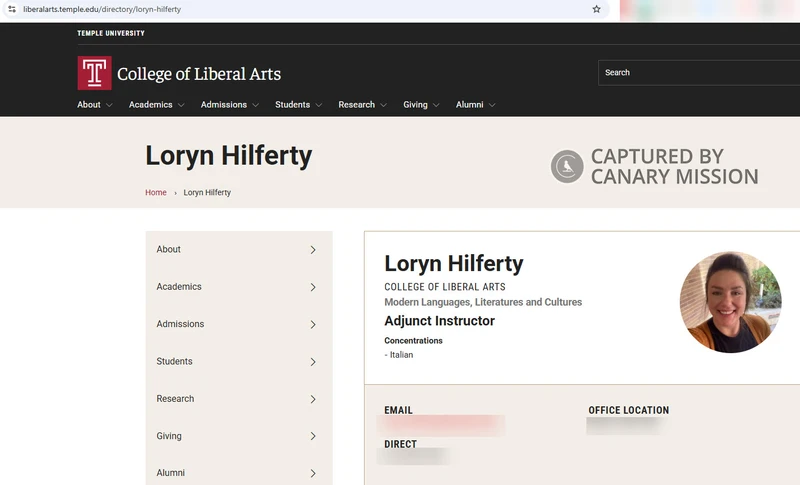This screenshot has width=800, height=485.
Task: Click the TEMPLE UNIVERSITY link in top bar
Action: point(111,33)
